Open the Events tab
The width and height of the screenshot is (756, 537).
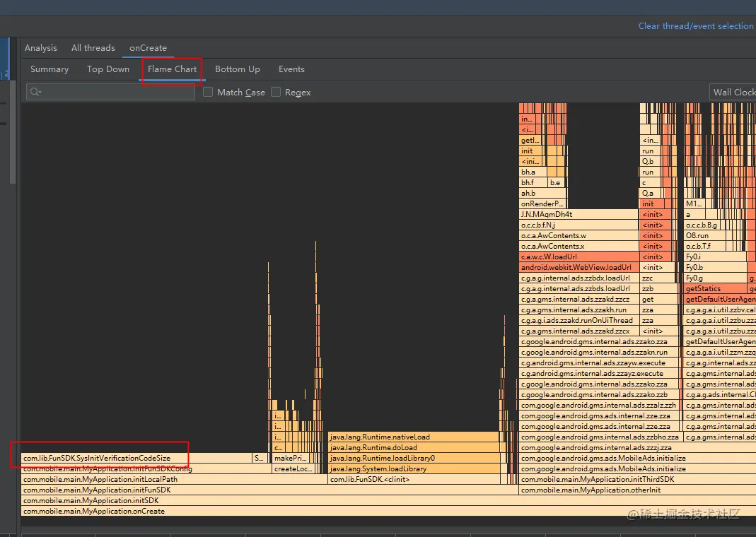pyautogui.click(x=291, y=69)
